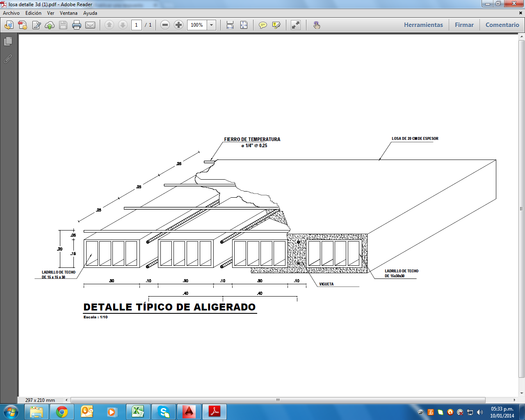Open the zoom percentage dropdown arrow
The image size is (525, 420).
pyautogui.click(x=212, y=25)
